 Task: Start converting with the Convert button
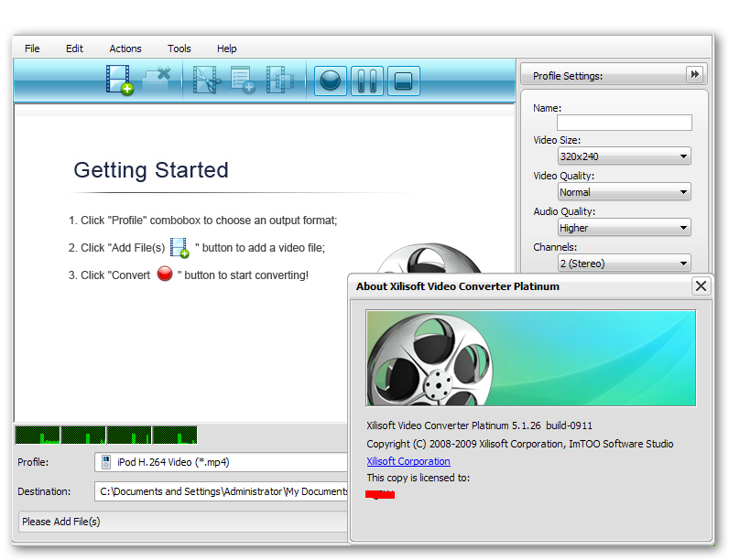point(331,81)
